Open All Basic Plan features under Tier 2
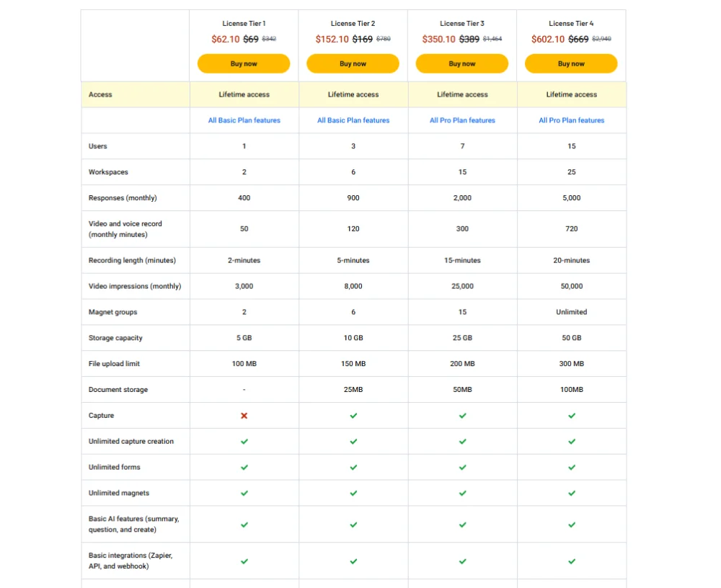The image size is (721, 588). pos(353,120)
